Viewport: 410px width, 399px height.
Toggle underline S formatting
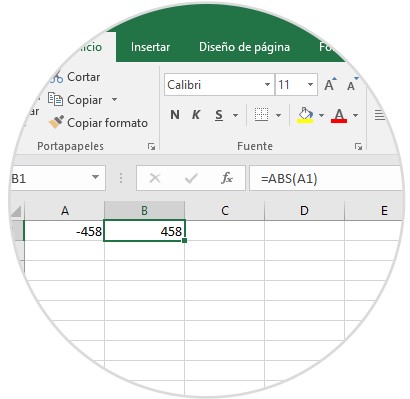tap(219, 115)
